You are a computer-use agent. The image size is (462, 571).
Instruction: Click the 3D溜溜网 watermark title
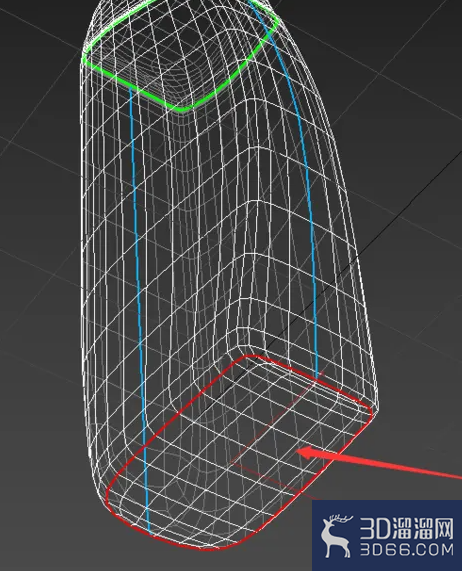pos(407,528)
